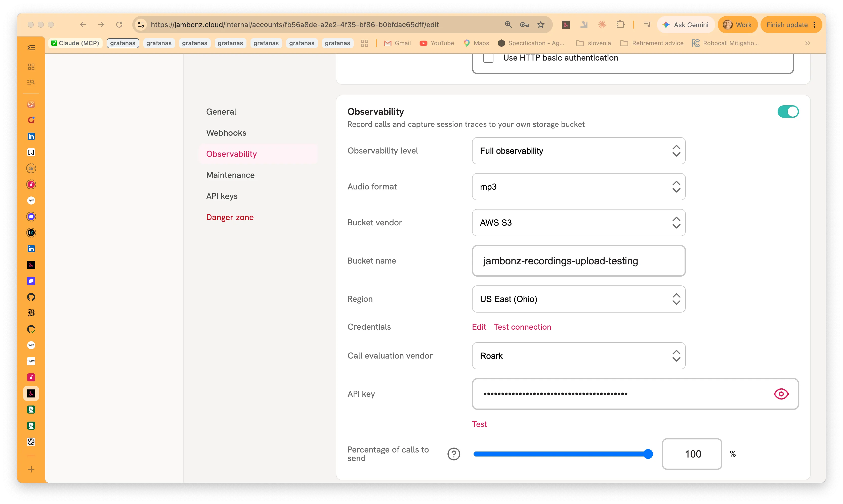
Task: Go forward using the browser forward arrow
Action: [101, 24]
